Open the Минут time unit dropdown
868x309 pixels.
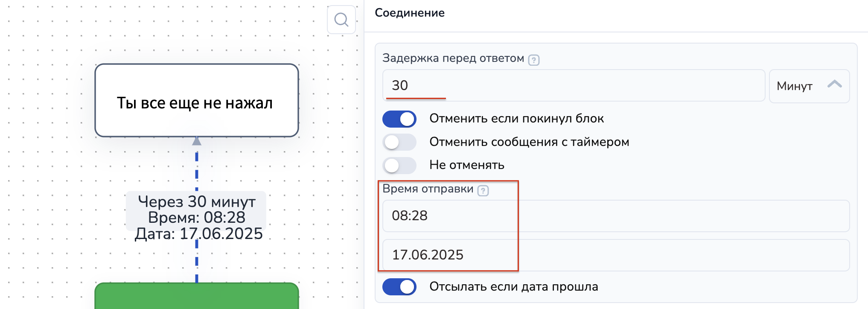[x=809, y=86]
